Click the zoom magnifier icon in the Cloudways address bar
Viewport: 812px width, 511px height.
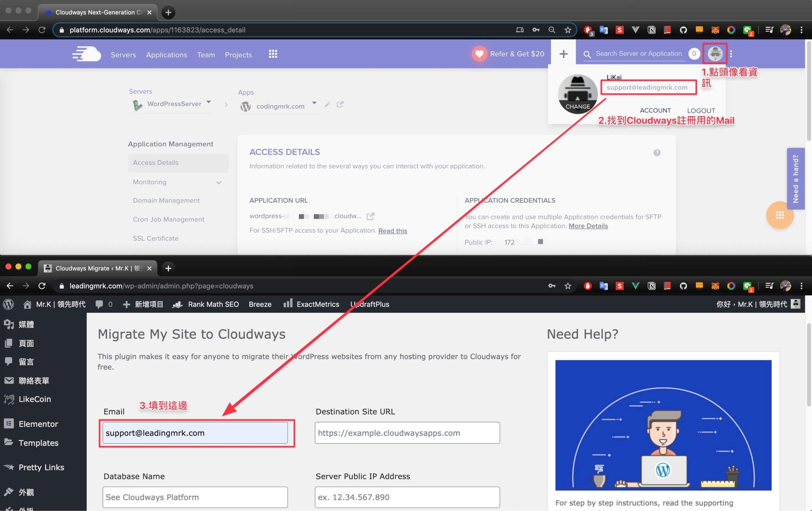click(552, 30)
